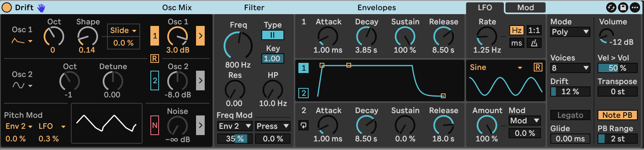
Task: Click the Freq Mod 35 % slider
Action: pyautogui.click(x=235, y=139)
